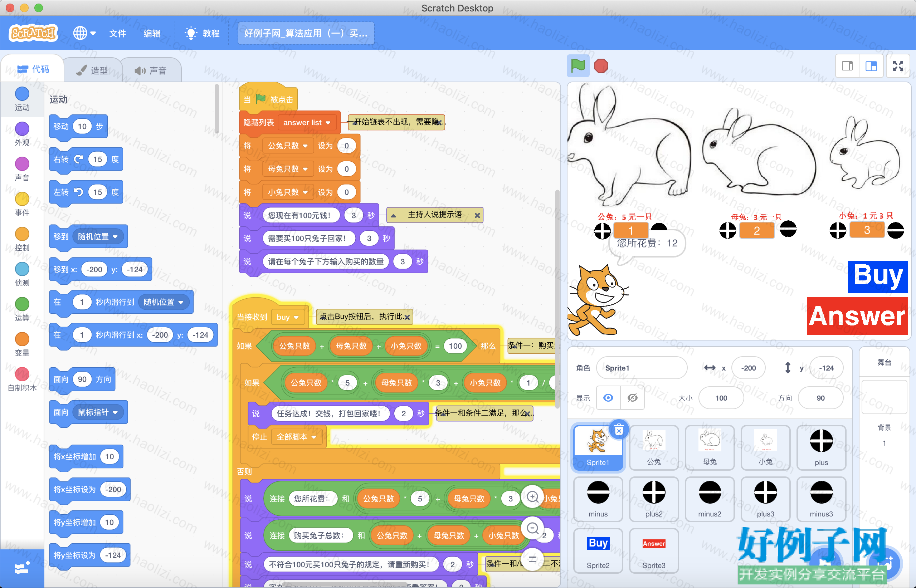The width and height of the screenshot is (916, 588).
Task: Select the 运算 block category
Action: click(22, 310)
